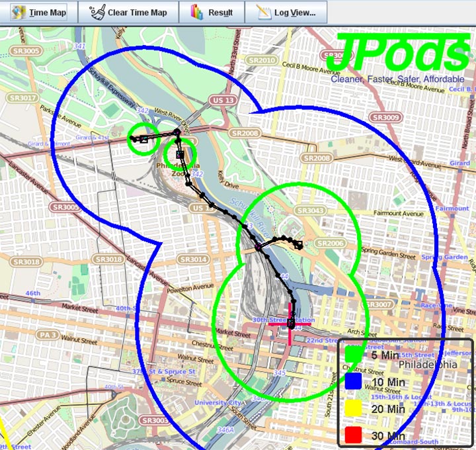
Task: Open the Result toolbar item
Action: [212, 13]
